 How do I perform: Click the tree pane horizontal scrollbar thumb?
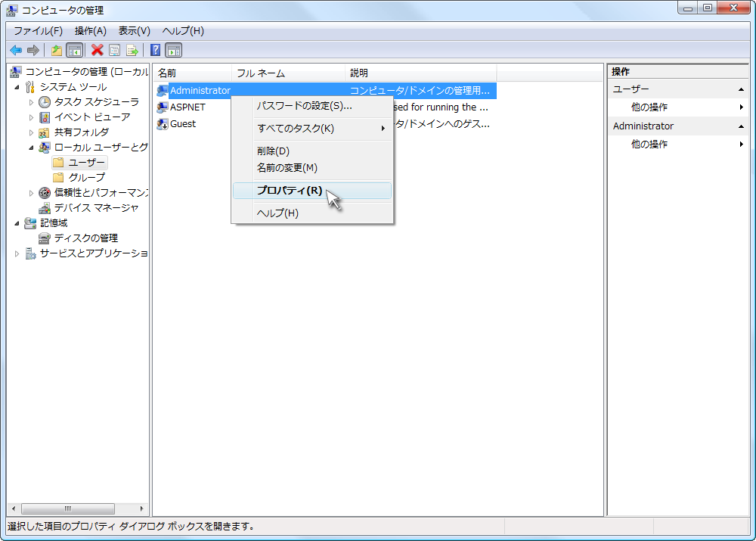[x=68, y=509]
